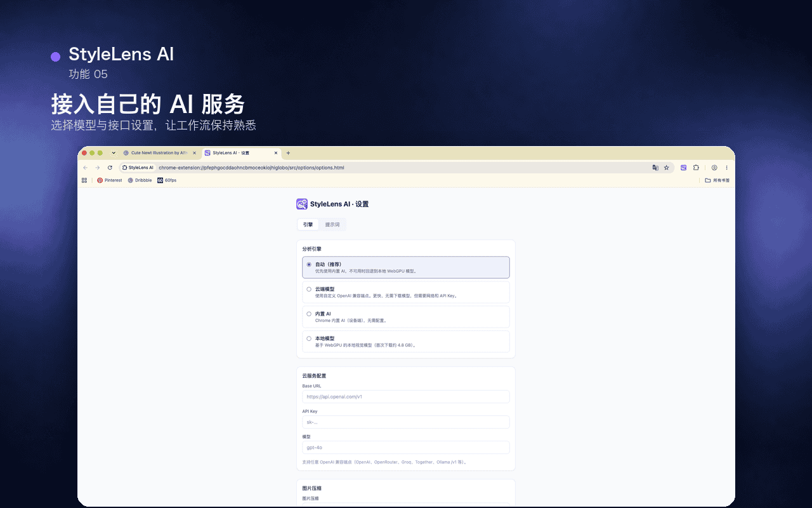812x508 pixels.
Task: Click the chrome-extension URL in the address bar
Action: click(251, 168)
